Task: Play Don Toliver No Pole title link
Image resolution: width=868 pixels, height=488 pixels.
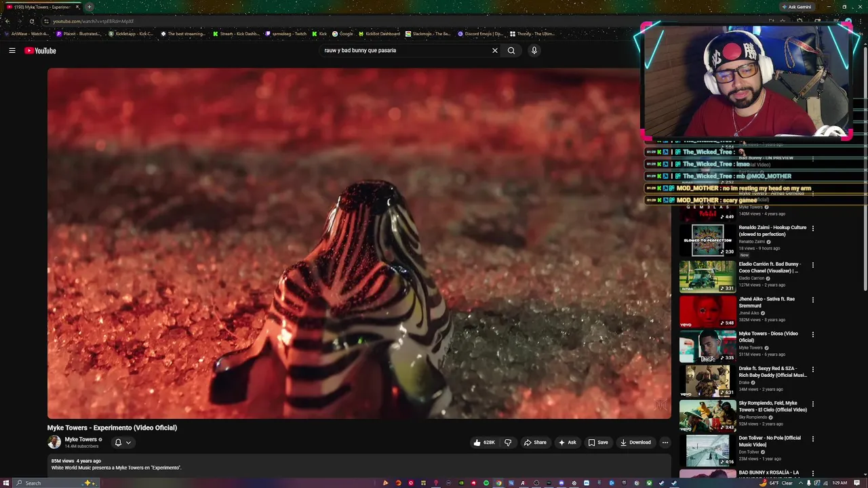Action: click(770, 441)
